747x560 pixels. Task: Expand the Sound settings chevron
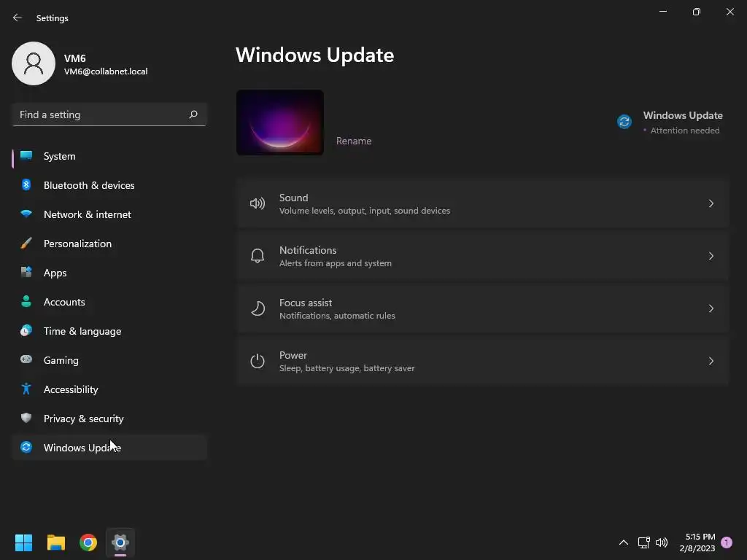[x=711, y=204]
